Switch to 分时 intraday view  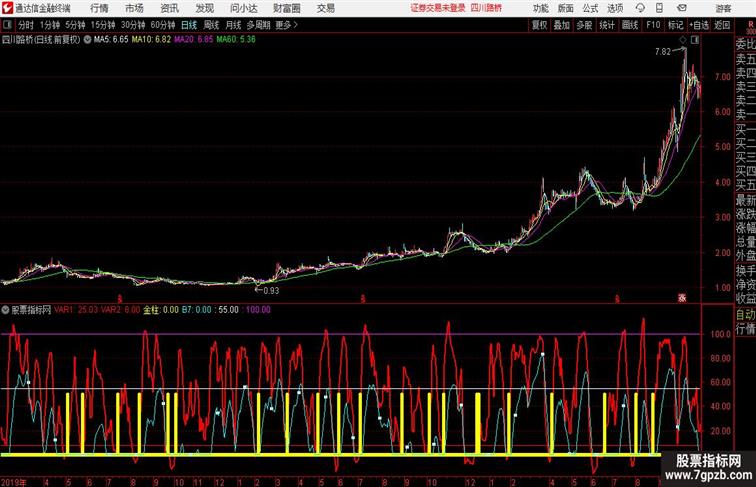coord(26,25)
